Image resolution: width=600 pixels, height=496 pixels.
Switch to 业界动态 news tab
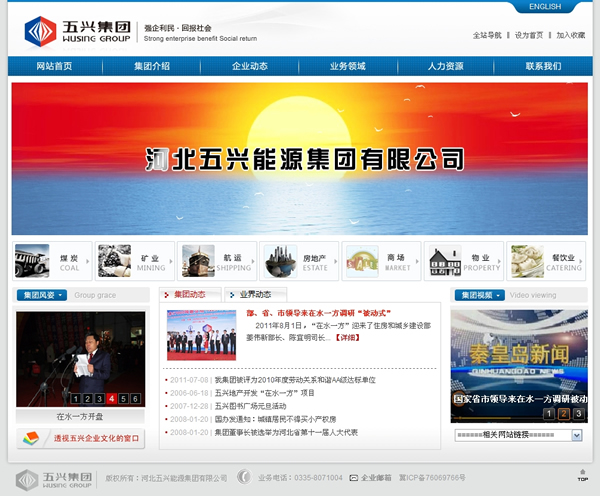[x=255, y=294]
